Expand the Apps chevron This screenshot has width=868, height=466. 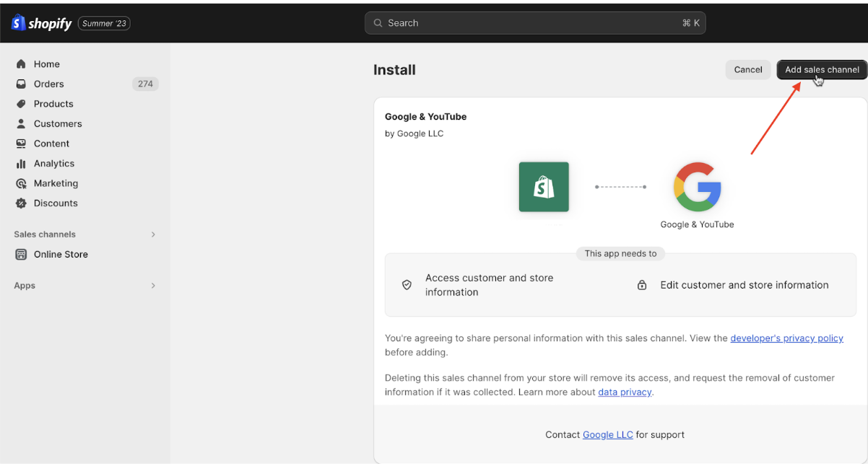pos(153,286)
